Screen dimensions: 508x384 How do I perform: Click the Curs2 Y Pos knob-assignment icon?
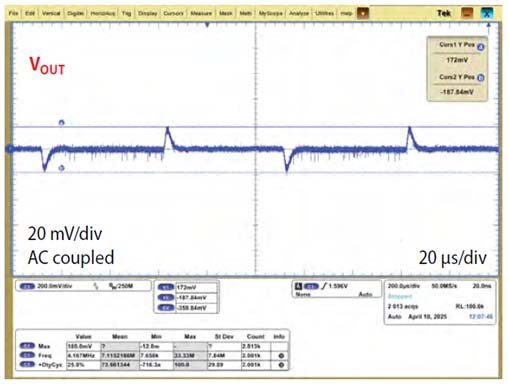click(480, 78)
